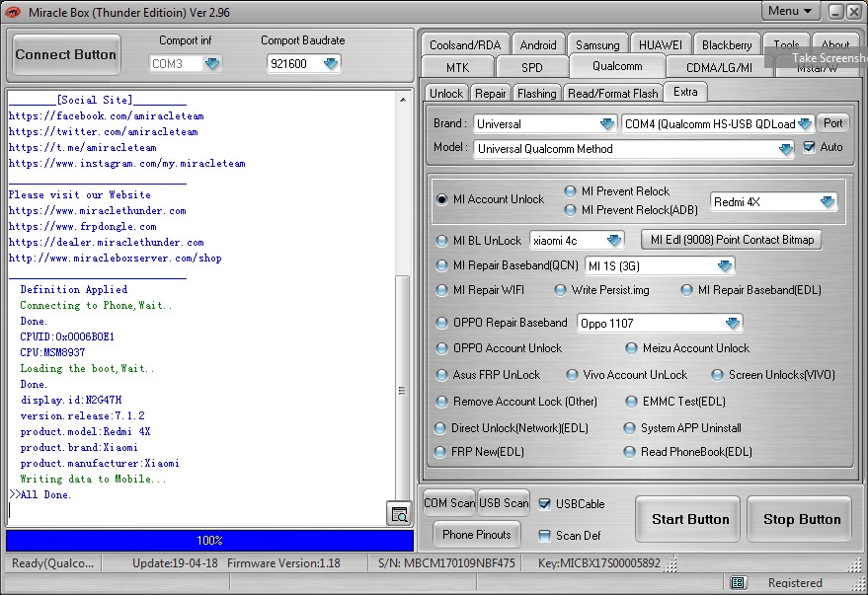Screen dimensions: 868x595
Task: Select Meizu Account Unlock option
Action: pos(631,348)
